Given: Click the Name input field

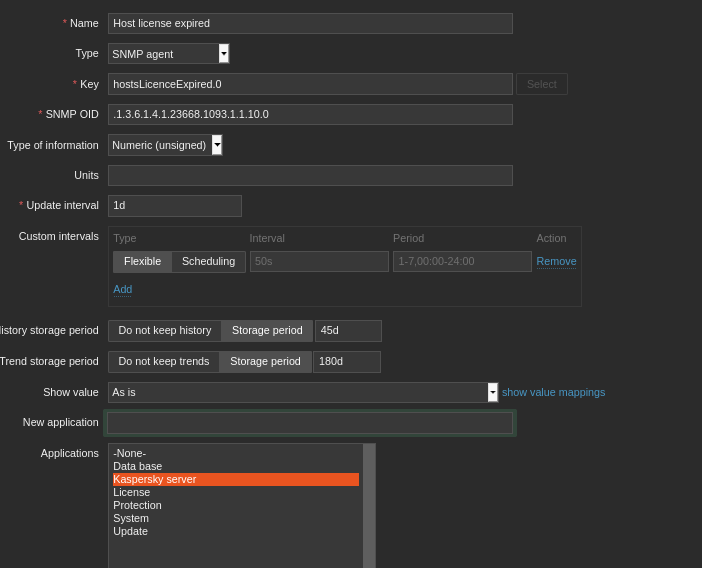Looking at the screenshot, I should [310, 24].
